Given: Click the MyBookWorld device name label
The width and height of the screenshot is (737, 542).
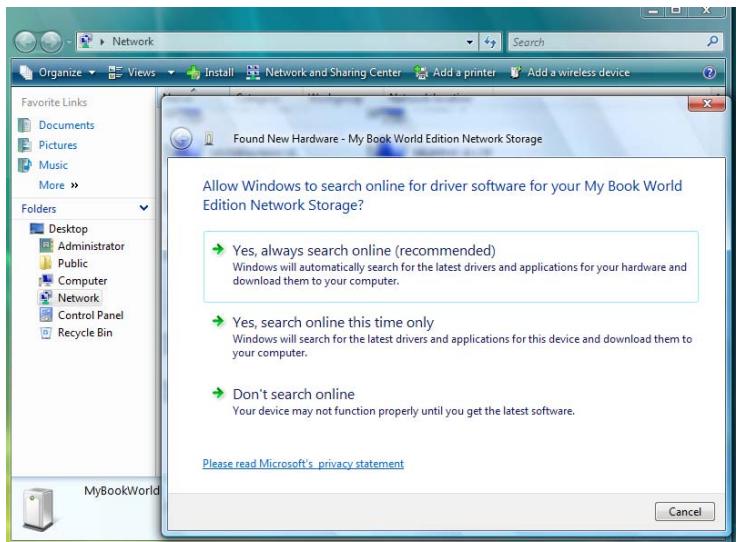Looking at the screenshot, I should coord(122,490).
